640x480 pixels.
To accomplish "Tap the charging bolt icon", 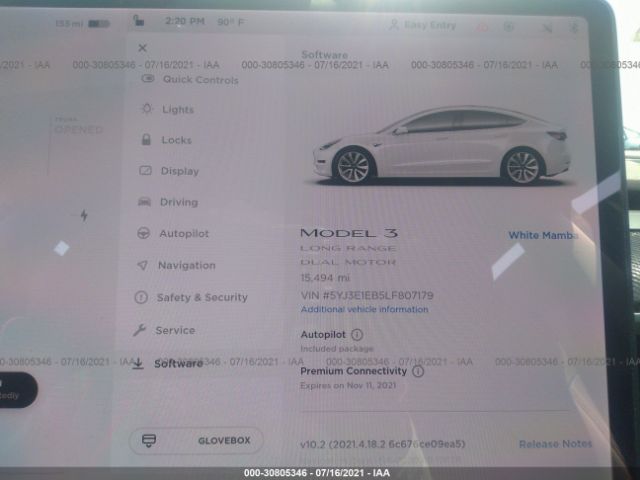I will (x=84, y=215).
